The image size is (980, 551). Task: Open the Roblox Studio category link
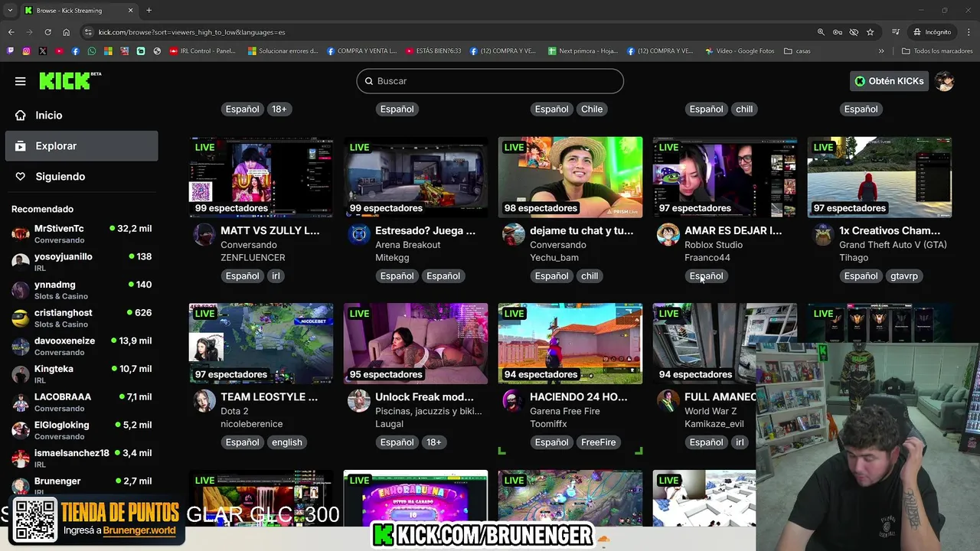(714, 245)
